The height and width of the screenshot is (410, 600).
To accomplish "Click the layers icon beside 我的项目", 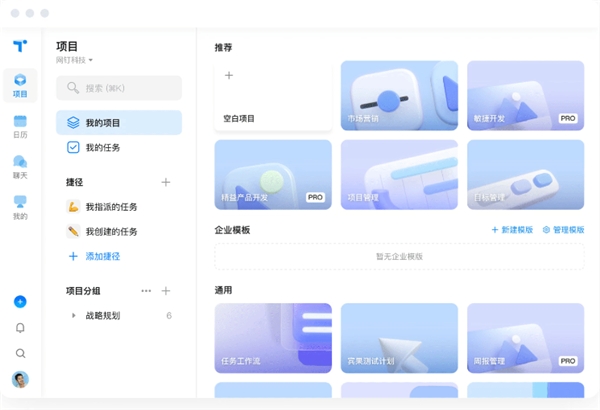I will [73, 123].
